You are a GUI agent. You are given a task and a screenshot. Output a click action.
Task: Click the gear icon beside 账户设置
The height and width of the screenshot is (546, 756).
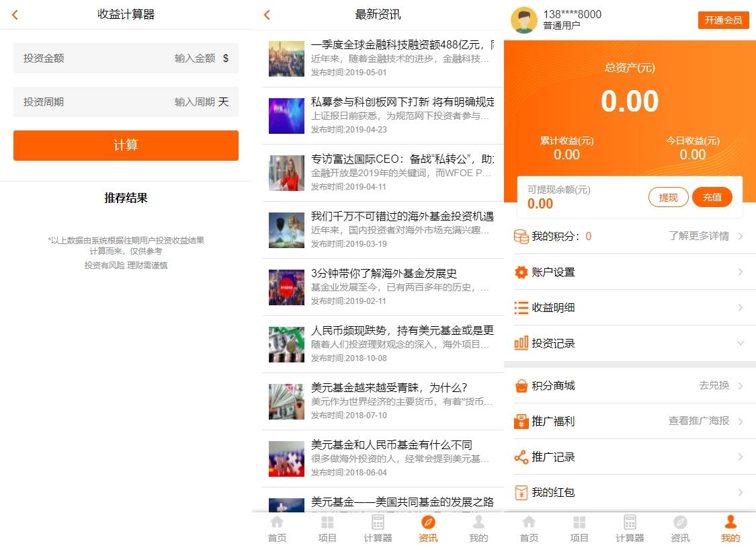tap(521, 272)
